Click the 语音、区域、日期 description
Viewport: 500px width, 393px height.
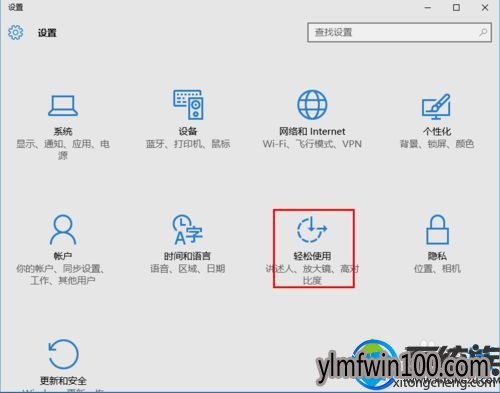pyautogui.click(x=187, y=269)
